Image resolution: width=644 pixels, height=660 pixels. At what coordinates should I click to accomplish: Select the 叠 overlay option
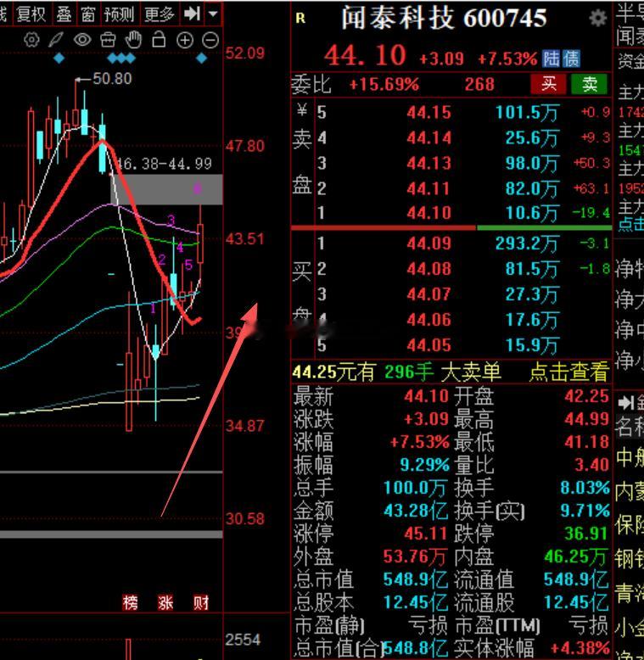click(64, 14)
